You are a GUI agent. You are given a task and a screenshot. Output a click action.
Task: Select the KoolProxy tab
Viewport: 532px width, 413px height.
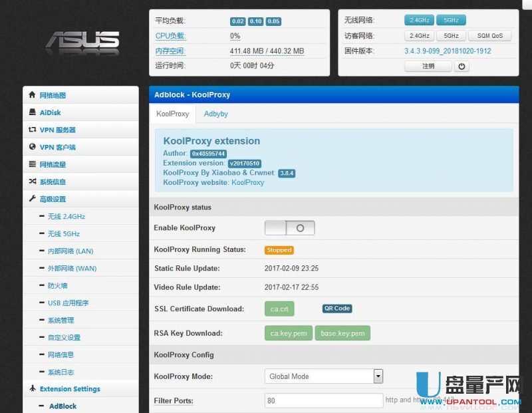pos(172,114)
